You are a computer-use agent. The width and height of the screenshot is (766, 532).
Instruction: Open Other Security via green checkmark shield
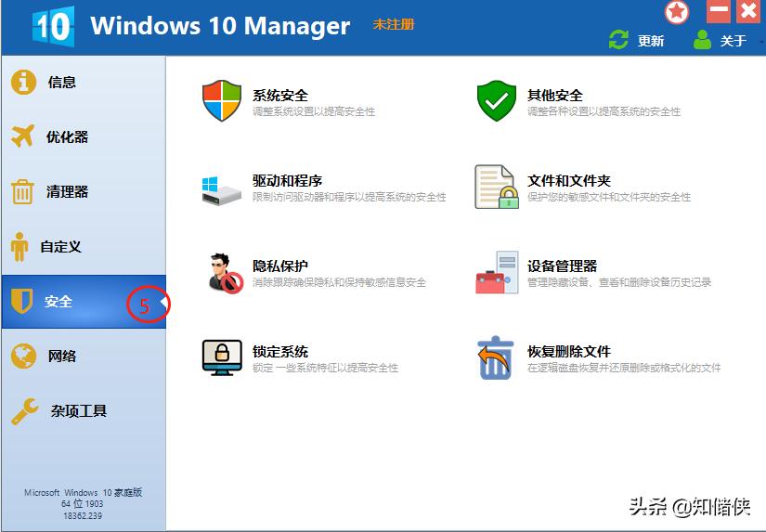coord(497,100)
